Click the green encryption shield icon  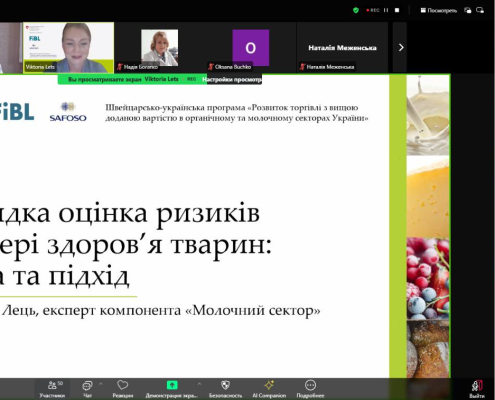pos(356,10)
